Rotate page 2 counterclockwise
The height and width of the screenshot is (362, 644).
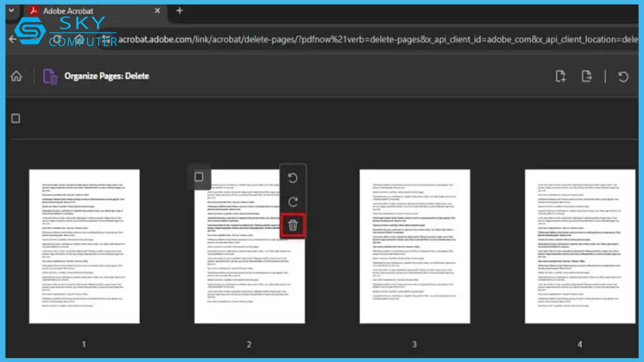click(x=293, y=178)
